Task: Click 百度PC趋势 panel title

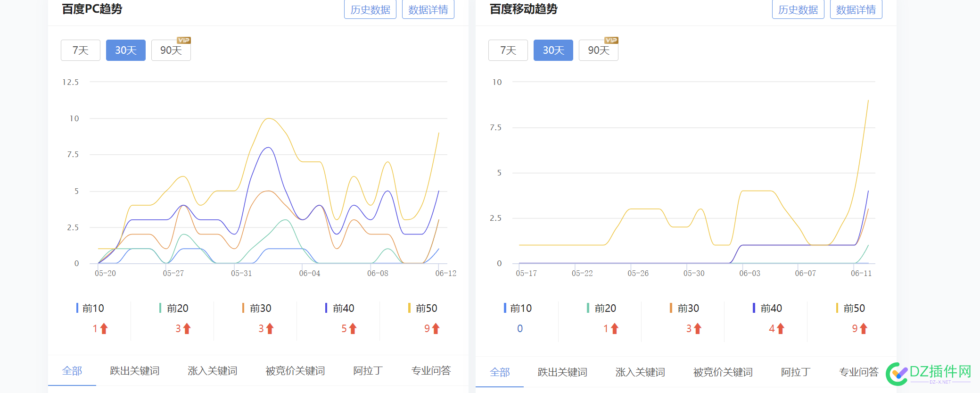Action: point(92,9)
